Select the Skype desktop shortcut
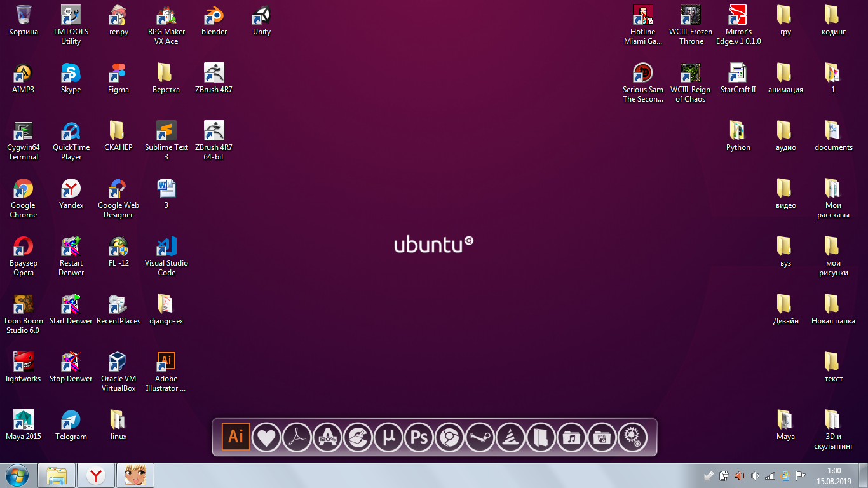 [x=71, y=78]
